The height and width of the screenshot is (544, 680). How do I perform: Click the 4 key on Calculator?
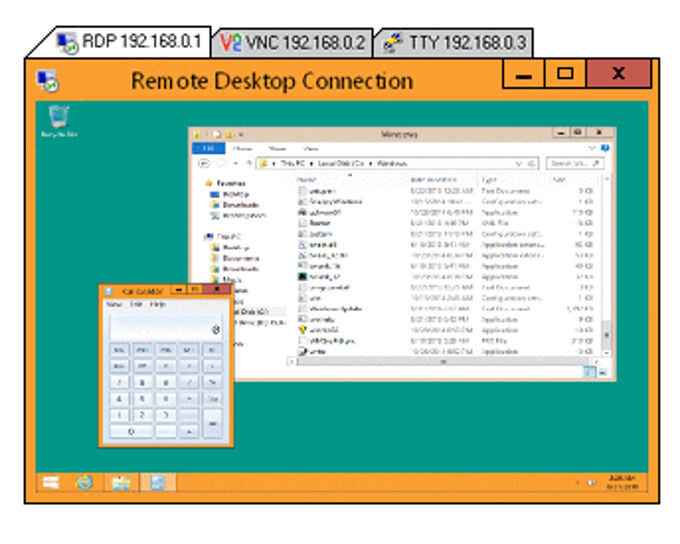tap(119, 399)
